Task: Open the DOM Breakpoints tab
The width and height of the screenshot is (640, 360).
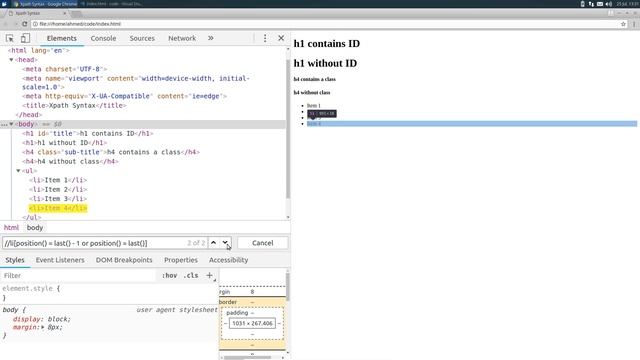Action: (x=124, y=260)
